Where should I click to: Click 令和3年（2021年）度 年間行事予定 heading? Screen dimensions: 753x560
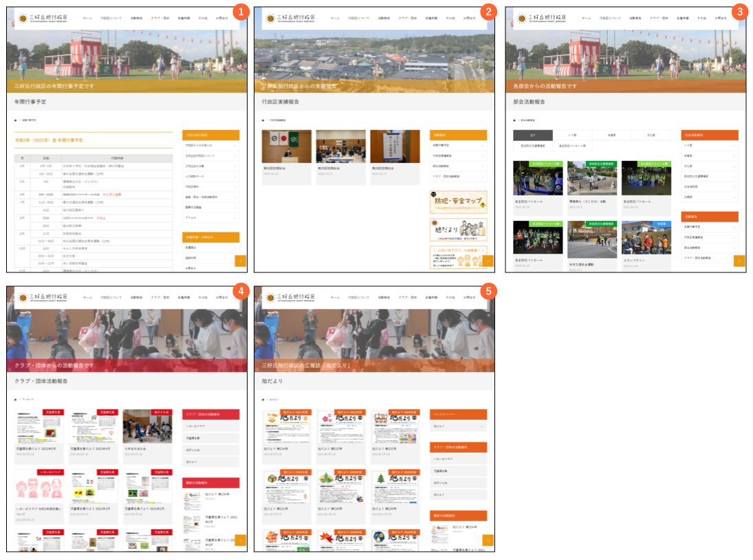[x=49, y=140]
